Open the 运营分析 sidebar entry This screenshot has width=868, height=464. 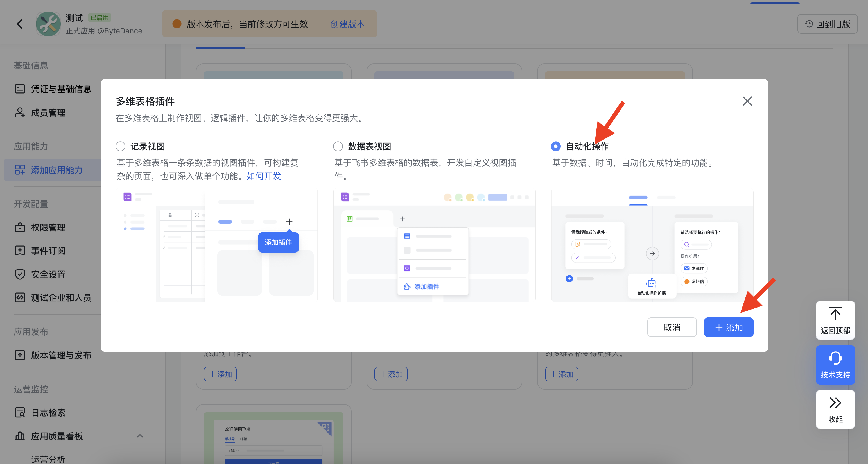click(48, 459)
